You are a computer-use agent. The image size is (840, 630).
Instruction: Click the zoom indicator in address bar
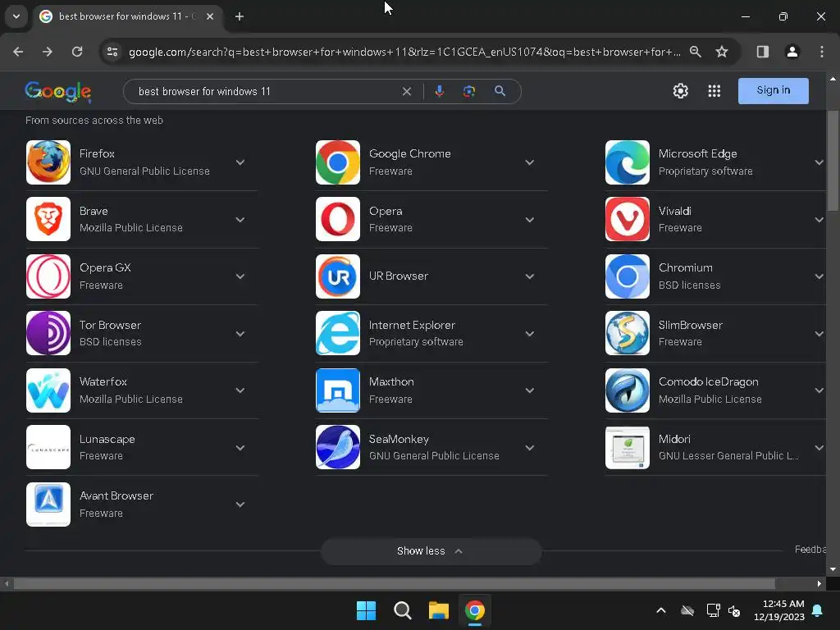(x=696, y=52)
